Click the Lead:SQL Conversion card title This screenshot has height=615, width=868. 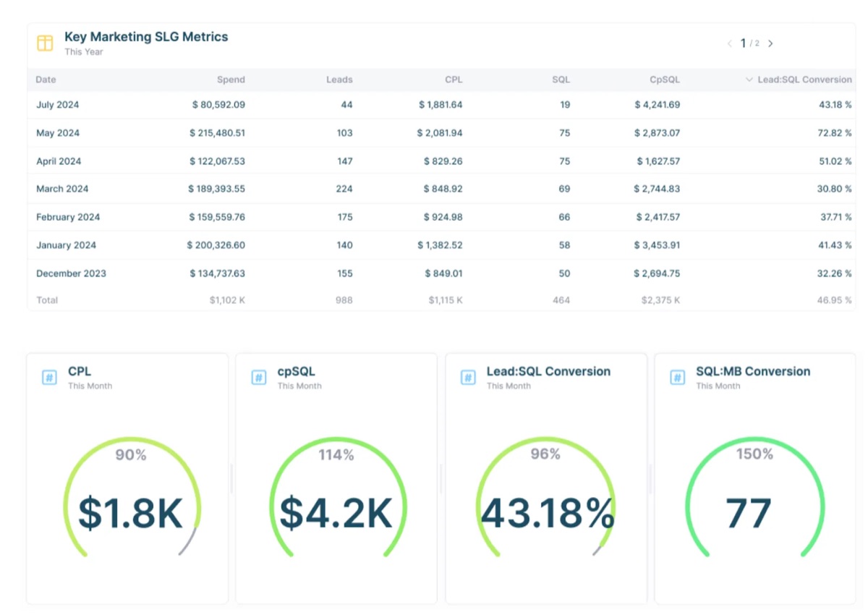(x=548, y=371)
